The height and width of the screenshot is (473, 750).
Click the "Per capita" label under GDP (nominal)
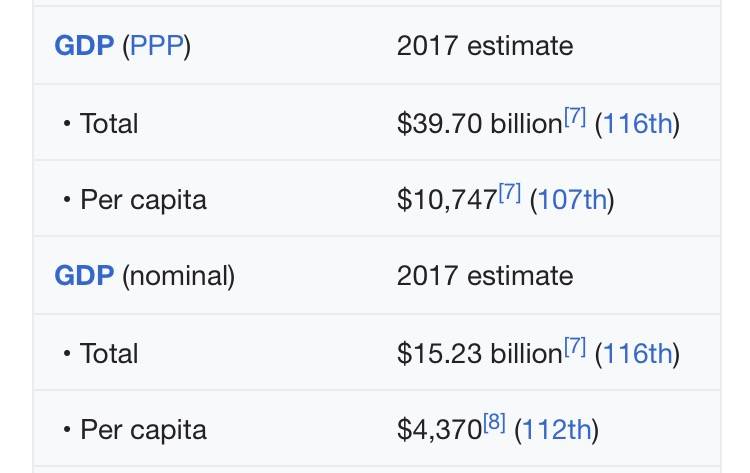143,430
